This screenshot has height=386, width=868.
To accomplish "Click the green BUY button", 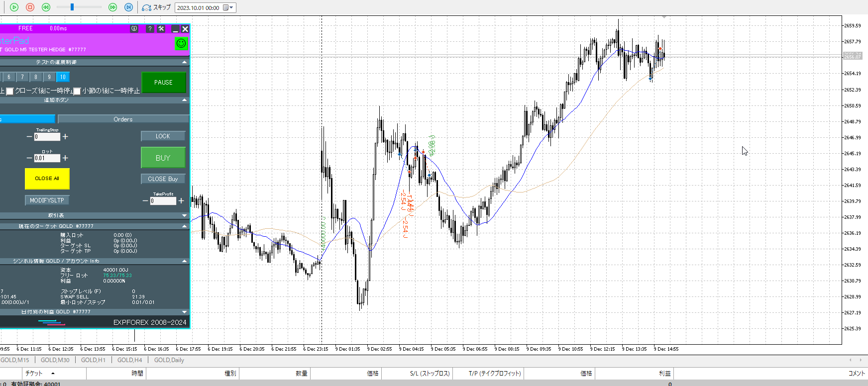I will (163, 158).
